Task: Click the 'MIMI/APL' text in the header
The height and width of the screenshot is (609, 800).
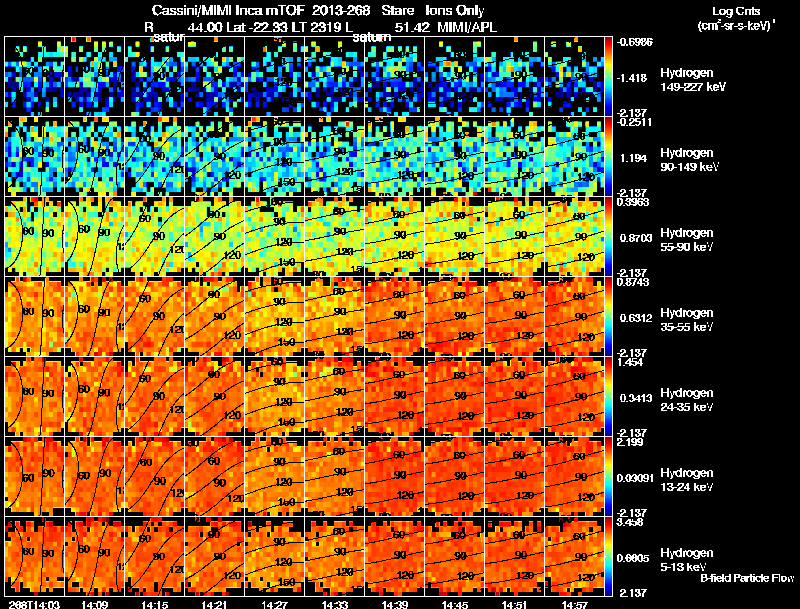Action: click(x=466, y=27)
